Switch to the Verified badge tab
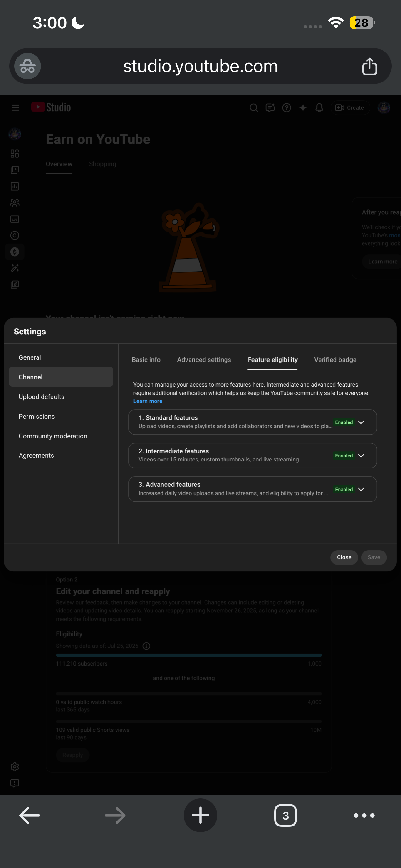The width and height of the screenshot is (401, 868). (335, 360)
